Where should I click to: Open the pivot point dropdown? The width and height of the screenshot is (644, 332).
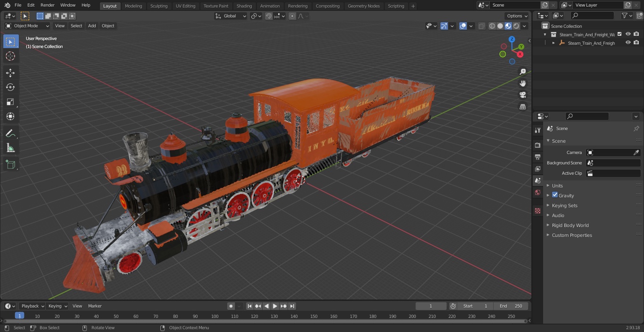click(256, 16)
